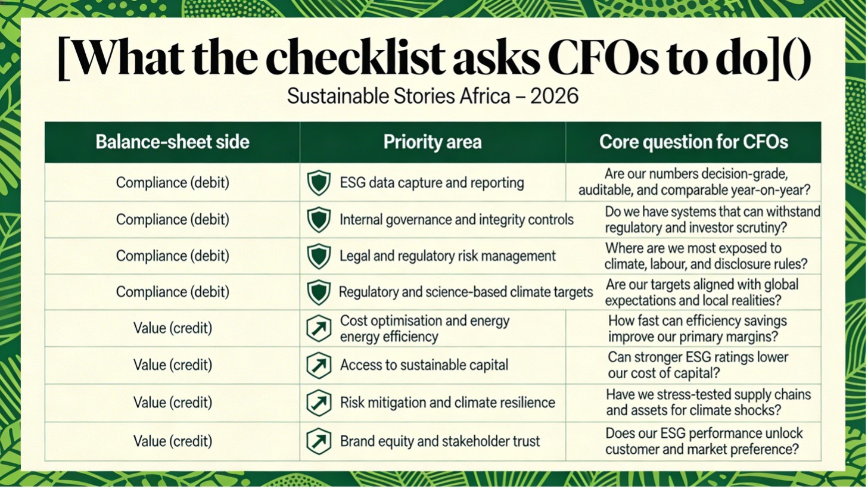Click the shield icon beside ESG data capture
868x489 pixels.
[319, 183]
